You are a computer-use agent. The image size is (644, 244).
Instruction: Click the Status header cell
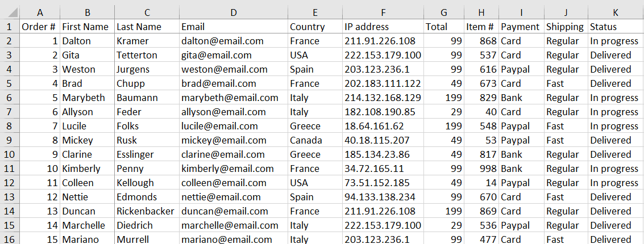tap(616, 27)
